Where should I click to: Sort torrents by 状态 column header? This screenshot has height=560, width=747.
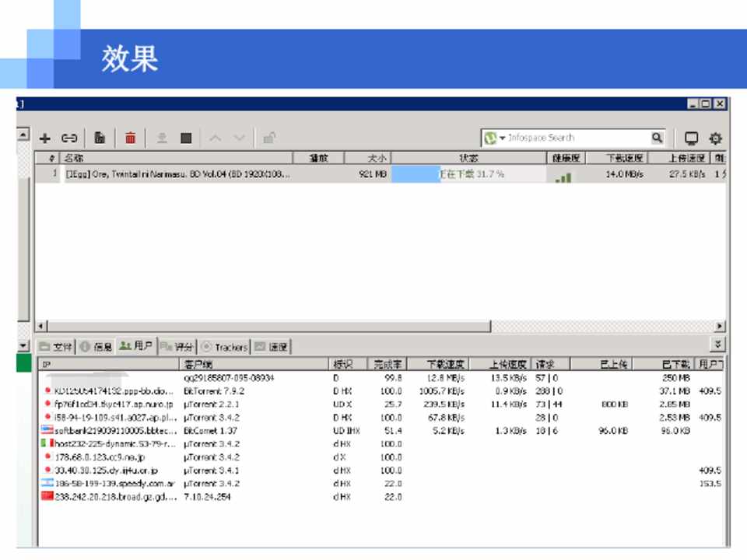point(468,158)
